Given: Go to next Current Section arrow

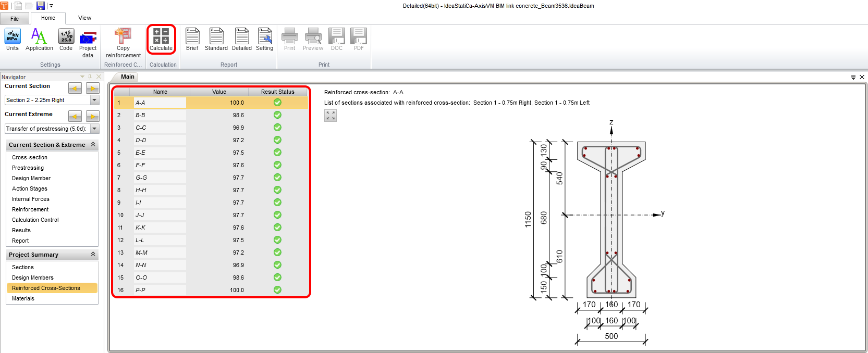Looking at the screenshot, I should 92,89.
